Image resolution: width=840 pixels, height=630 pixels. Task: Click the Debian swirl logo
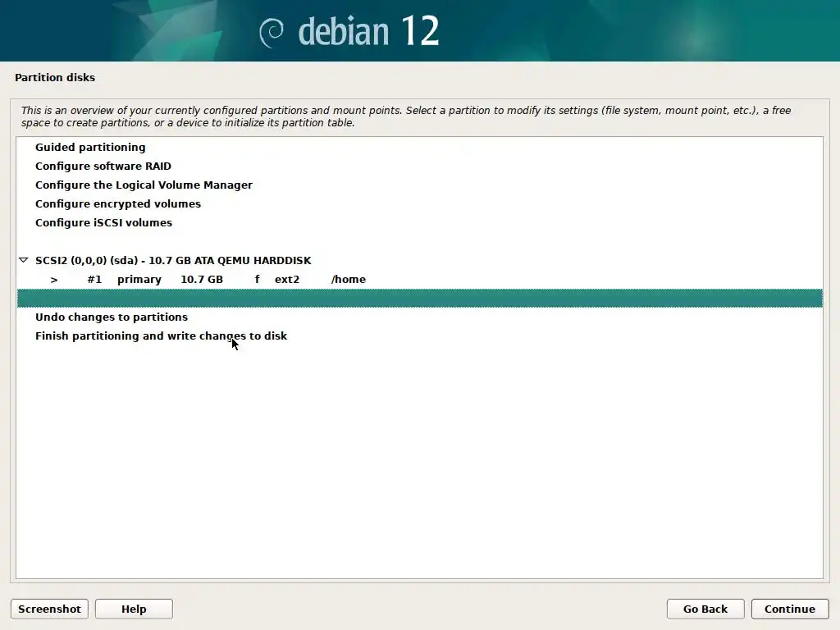(272, 33)
